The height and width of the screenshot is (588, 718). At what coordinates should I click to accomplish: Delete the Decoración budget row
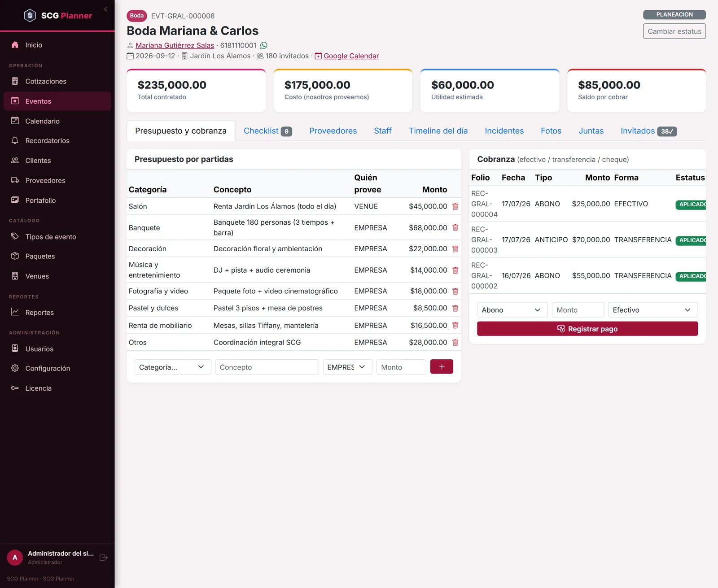[x=455, y=248]
